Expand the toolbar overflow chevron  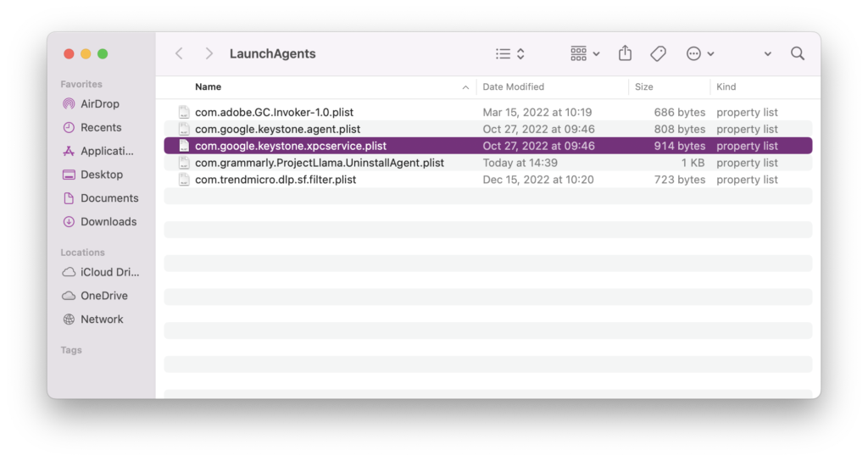pyautogui.click(x=767, y=53)
